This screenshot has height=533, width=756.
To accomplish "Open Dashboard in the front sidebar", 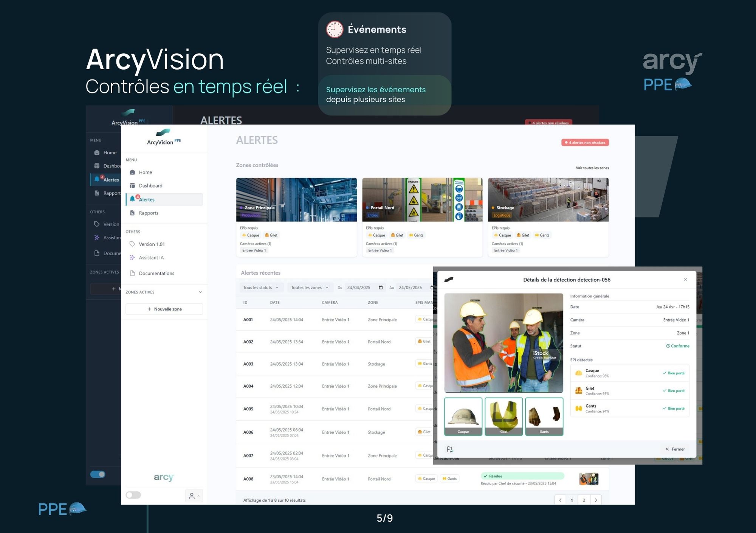I will [x=164, y=185].
